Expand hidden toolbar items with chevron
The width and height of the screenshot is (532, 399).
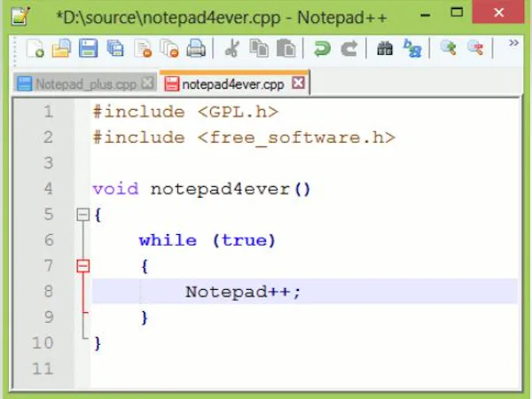[x=513, y=43]
